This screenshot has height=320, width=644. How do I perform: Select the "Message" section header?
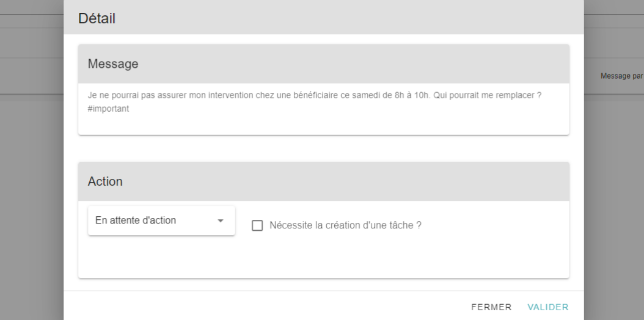pyautogui.click(x=324, y=64)
